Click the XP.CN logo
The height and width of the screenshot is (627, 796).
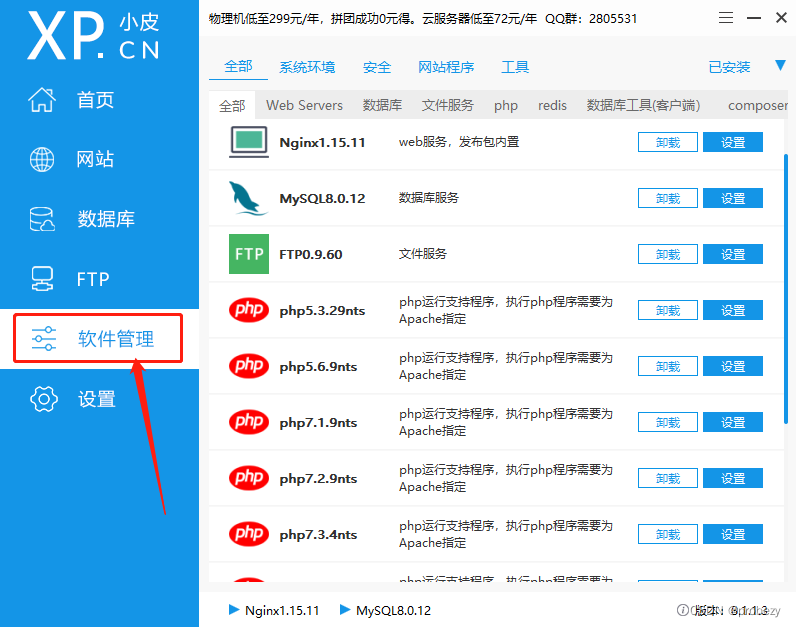(94, 36)
